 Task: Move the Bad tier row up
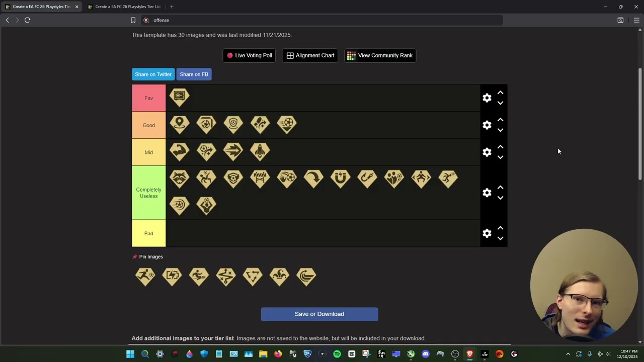point(500,228)
